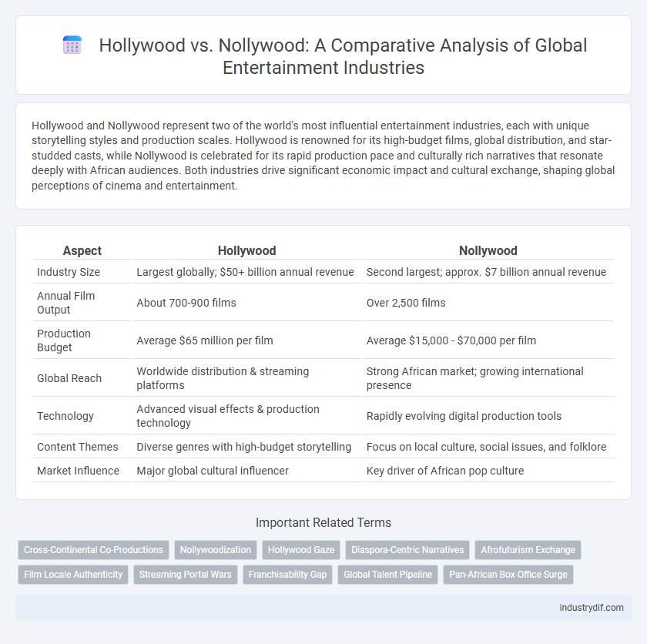647x644 pixels.
Task: Click the Important Related Terms heading
Action: [x=323, y=523]
